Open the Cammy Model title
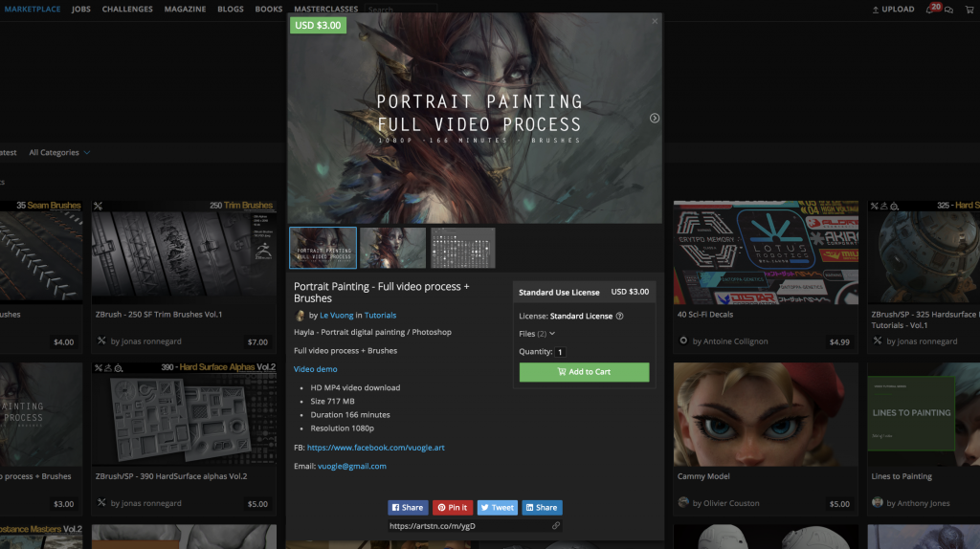The image size is (980, 549). coord(703,476)
